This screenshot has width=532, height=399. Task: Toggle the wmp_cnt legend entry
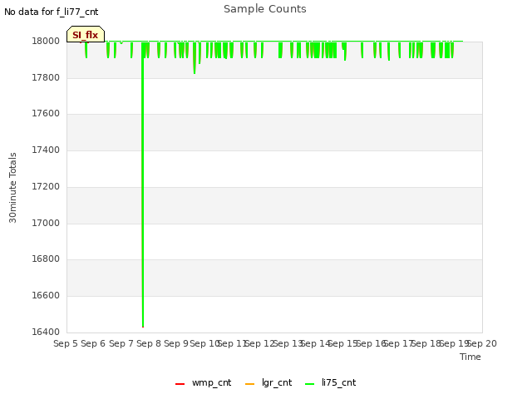(x=203, y=382)
